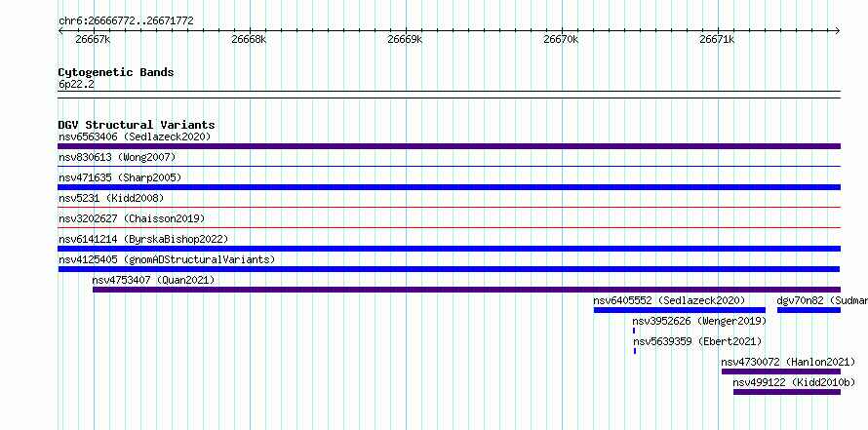
Task: Select the nsv4125405 blue variant bar
Action: [449, 269]
